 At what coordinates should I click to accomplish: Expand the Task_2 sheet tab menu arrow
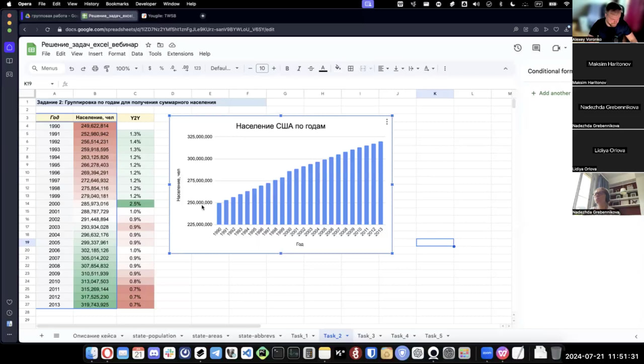(347, 336)
